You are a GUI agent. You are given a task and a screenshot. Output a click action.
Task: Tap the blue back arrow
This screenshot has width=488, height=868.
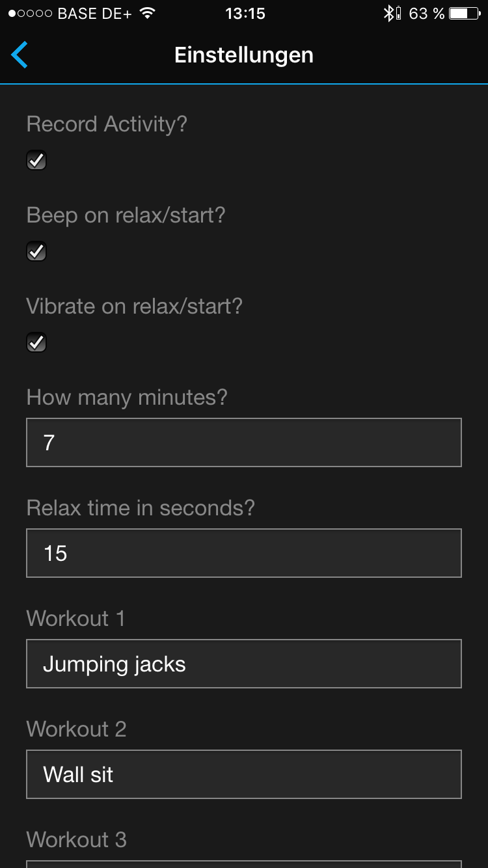[20, 55]
